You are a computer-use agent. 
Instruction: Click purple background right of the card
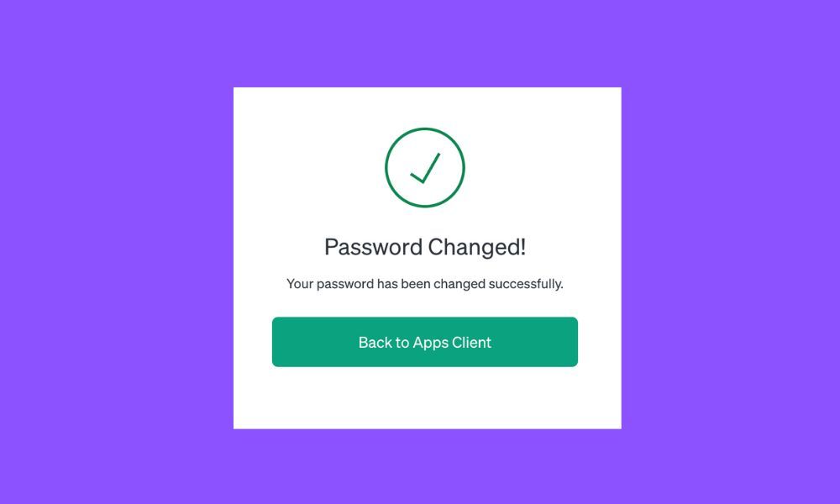(731, 252)
